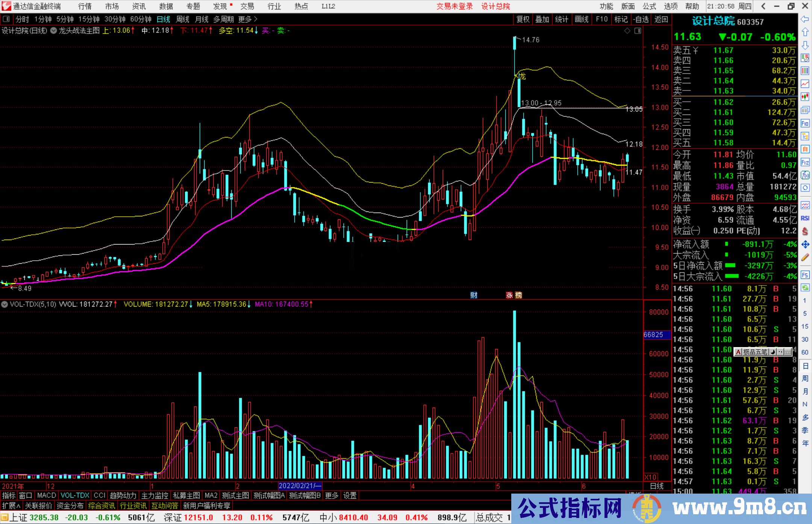
Task: Switch to the MACD indicator tab
Action: 47,495
